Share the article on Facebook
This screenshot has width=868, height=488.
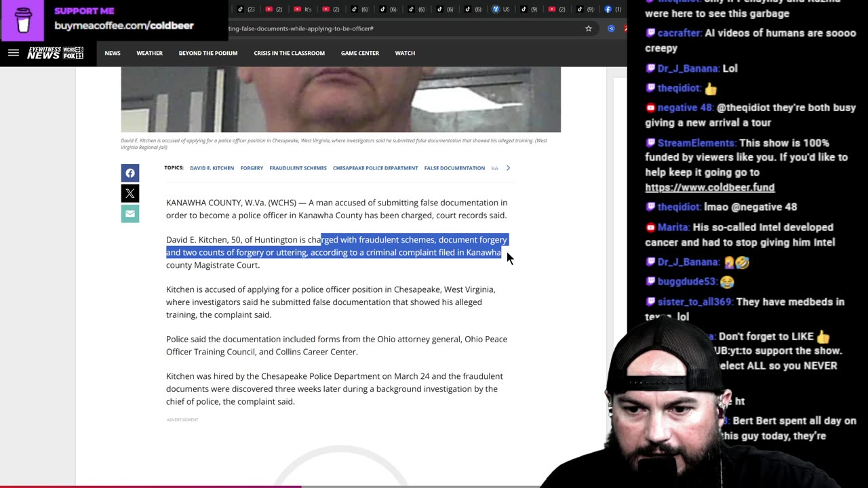[x=130, y=173]
